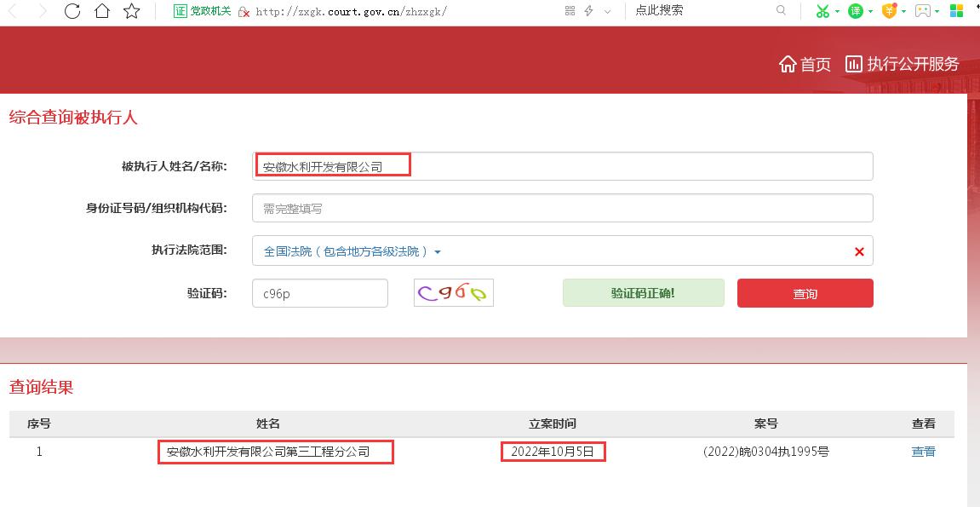Open the wallet protection shield icon
The height and width of the screenshot is (507, 980).
point(887,11)
